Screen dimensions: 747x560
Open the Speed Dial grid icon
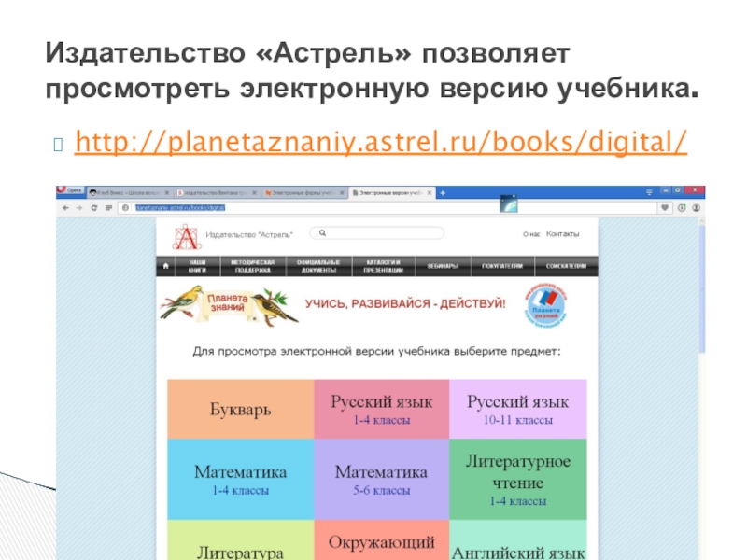(108, 208)
